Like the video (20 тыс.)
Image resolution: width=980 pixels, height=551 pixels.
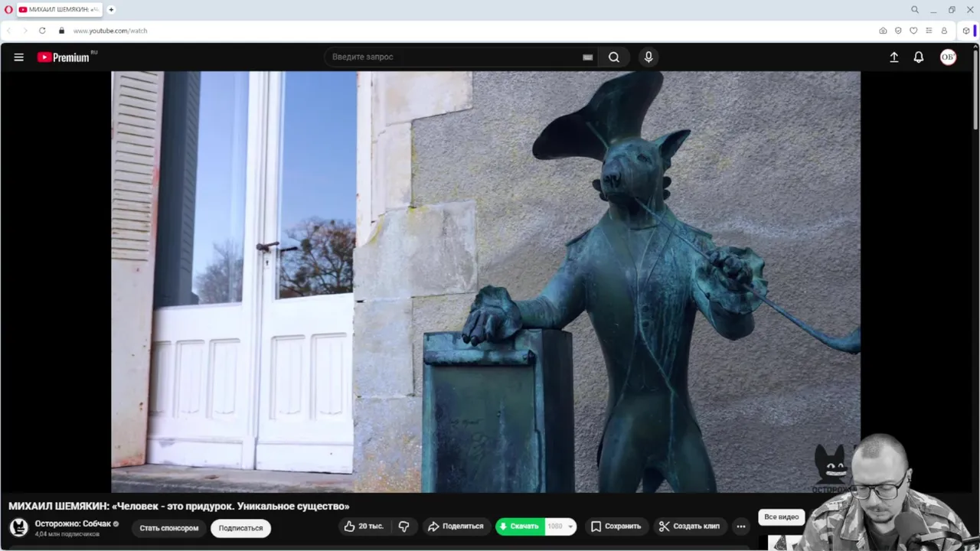click(364, 527)
